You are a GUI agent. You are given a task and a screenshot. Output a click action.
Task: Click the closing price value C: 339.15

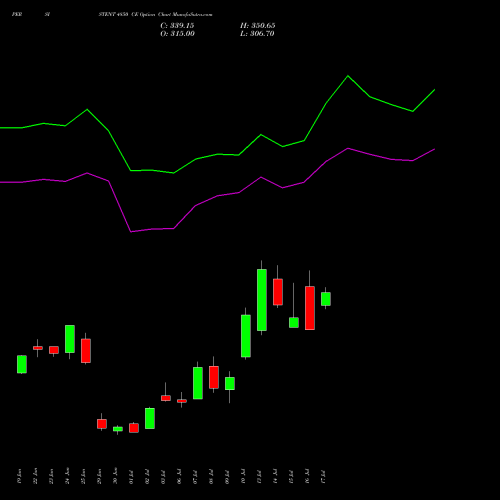(177, 26)
